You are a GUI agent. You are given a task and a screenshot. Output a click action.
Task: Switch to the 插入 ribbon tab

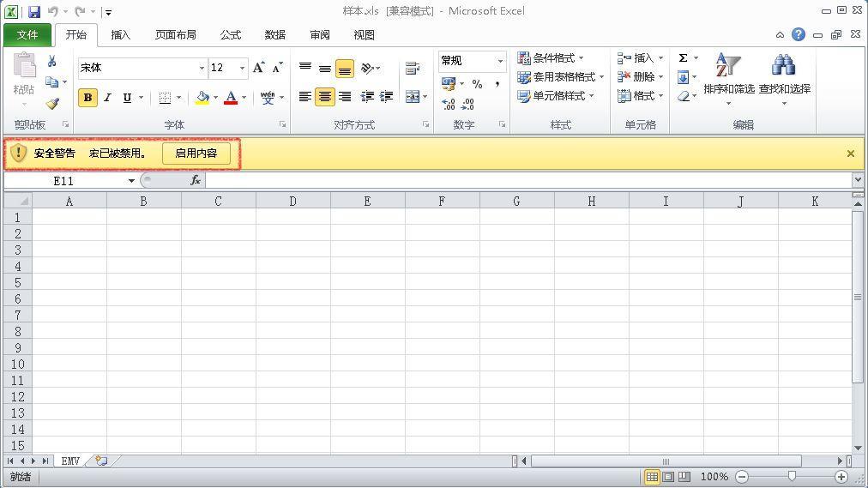[121, 35]
